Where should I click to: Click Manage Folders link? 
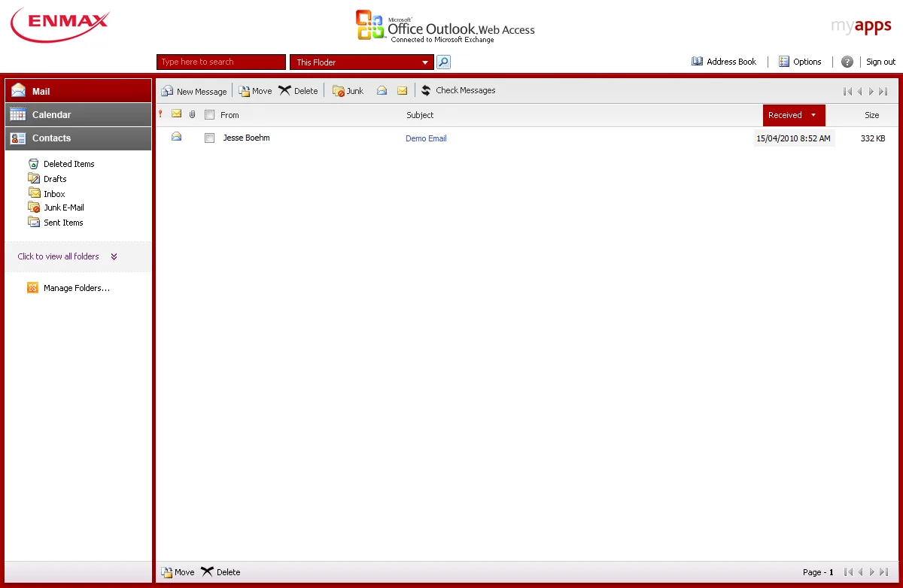pyautogui.click(x=68, y=288)
